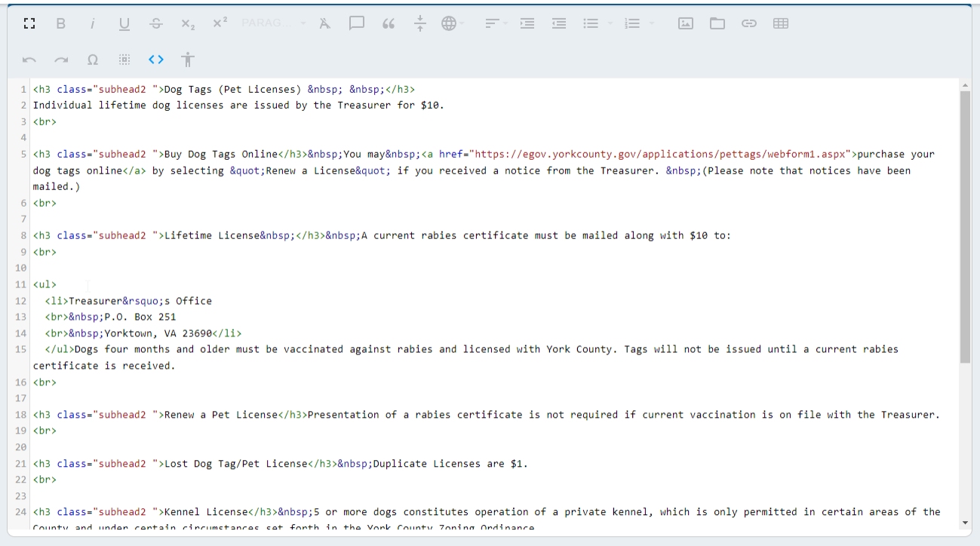Image resolution: width=980 pixels, height=546 pixels.
Task: Apply italic formatting
Action: tap(93, 23)
